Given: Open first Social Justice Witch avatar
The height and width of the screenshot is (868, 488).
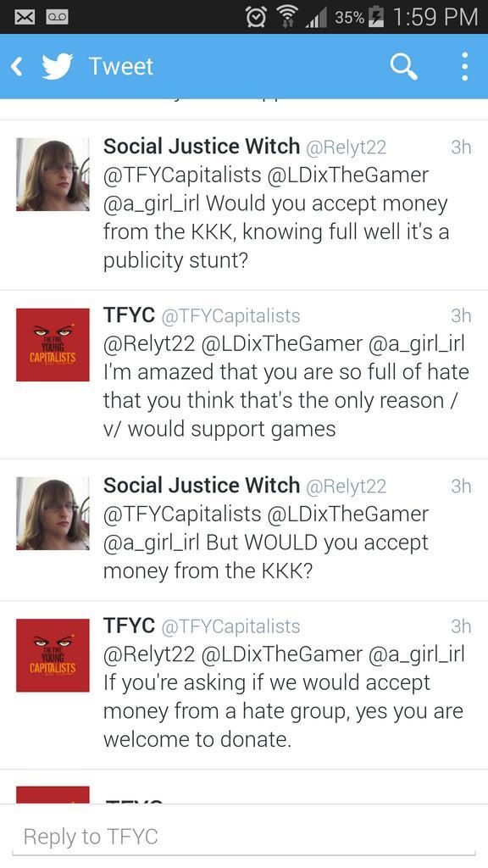Looking at the screenshot, I should pyautogui.click(x=53, y=175).
